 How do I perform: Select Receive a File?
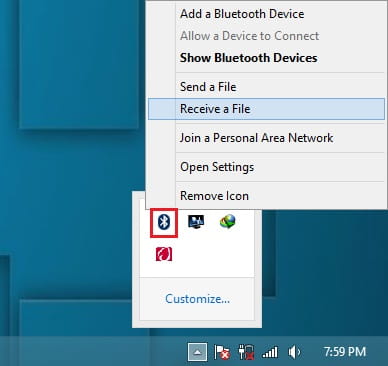[x=266, y=109]
